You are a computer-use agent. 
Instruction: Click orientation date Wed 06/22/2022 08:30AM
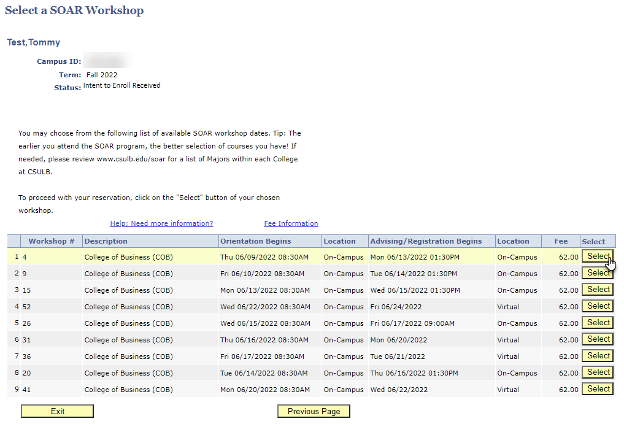tap(265, 307)
